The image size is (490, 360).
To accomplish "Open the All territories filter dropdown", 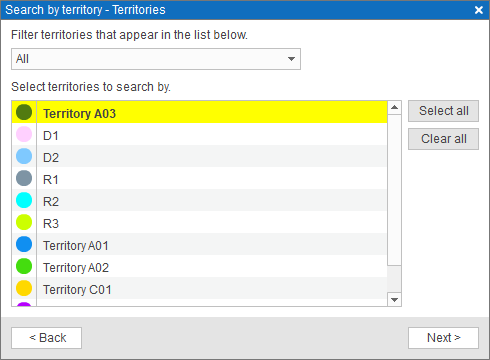I will (156, 59).
